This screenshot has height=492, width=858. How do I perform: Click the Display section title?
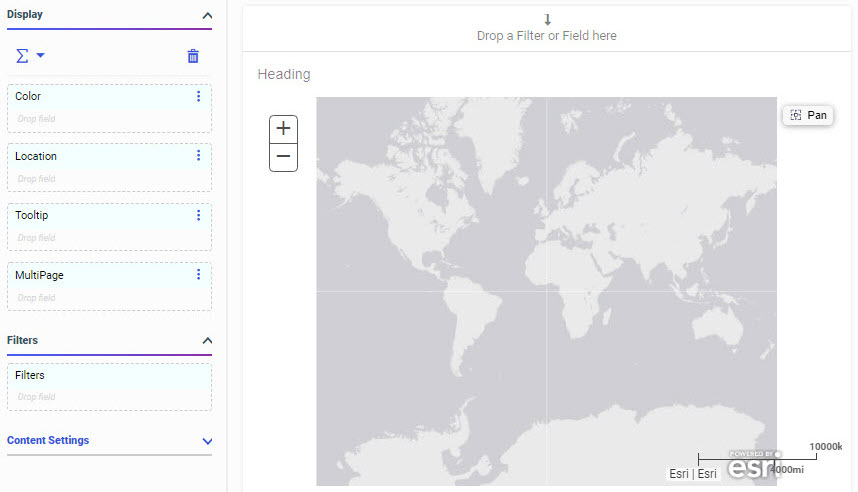point(25,14)
